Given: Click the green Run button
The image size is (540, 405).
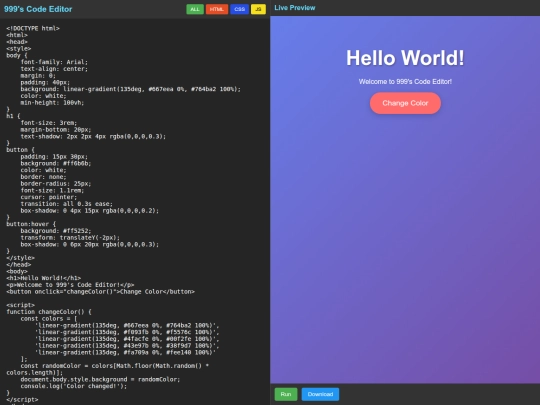Looking at the screenshot, I should click(286, 394).
